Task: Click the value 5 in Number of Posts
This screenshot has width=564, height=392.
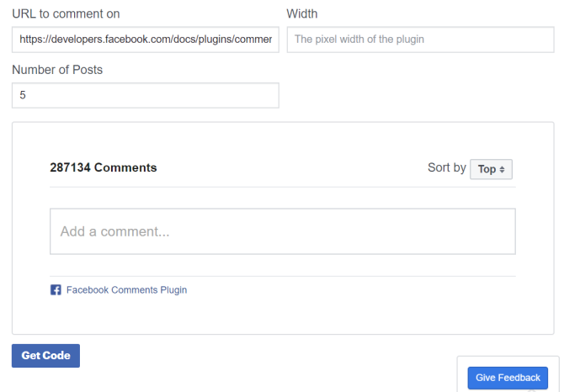Action: click(23, 95)
